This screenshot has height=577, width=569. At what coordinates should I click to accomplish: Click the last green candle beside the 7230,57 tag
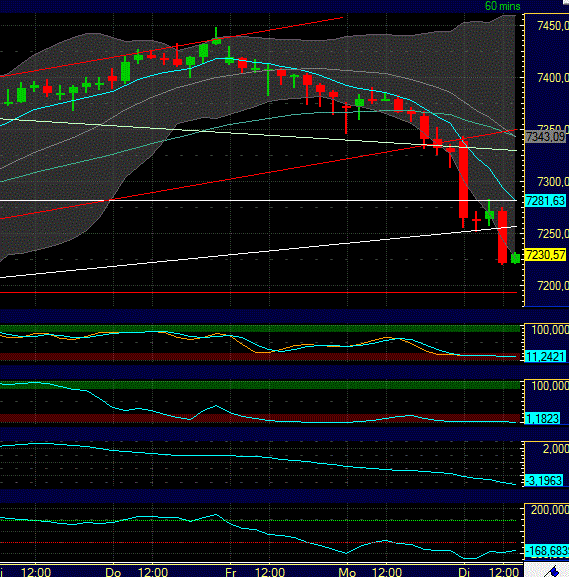click(516, 258)
